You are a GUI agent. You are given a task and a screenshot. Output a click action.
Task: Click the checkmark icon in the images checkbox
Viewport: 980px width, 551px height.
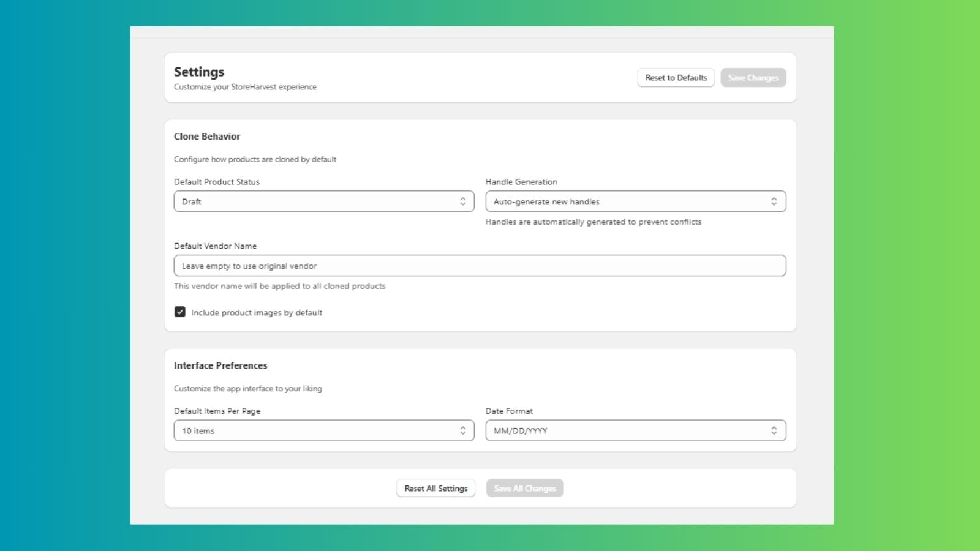(179, 312)
